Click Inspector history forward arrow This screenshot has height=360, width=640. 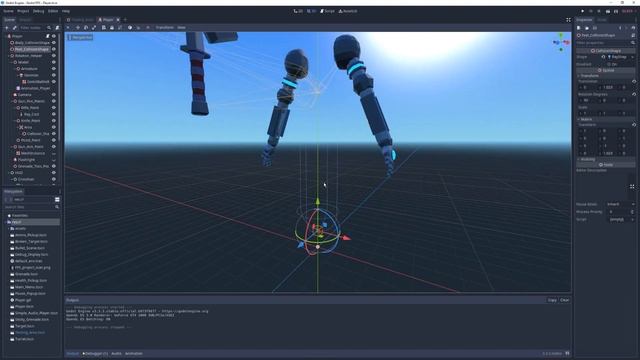(x=626, y=28)
